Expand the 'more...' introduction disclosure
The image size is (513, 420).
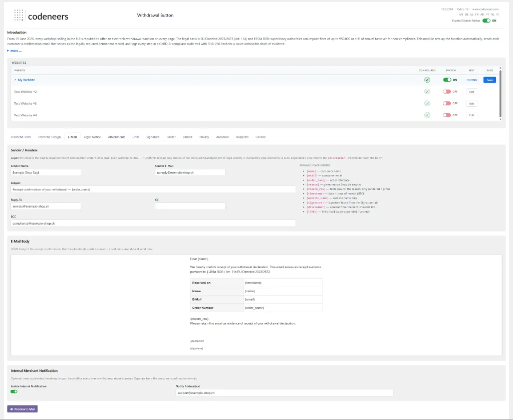[16, 51]
